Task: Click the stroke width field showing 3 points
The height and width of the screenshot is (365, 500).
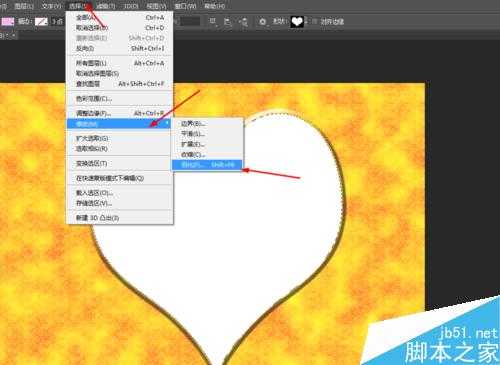Action: (x=57, y=22)
